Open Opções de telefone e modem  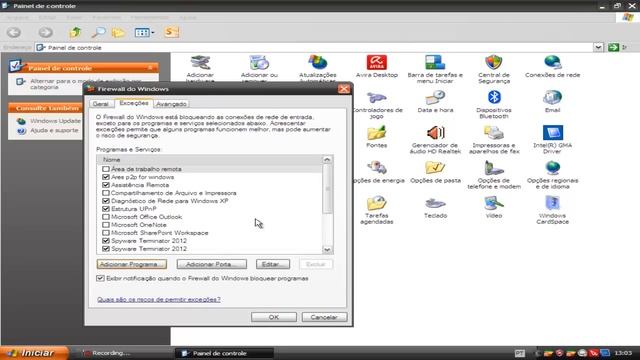coord(494,174)
